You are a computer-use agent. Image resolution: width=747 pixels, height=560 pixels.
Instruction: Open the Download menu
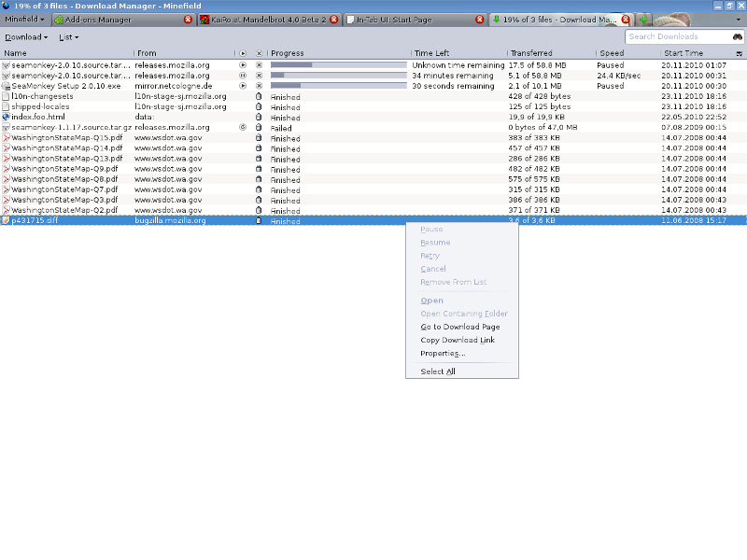pyautogui.click(x=23, y=36)
